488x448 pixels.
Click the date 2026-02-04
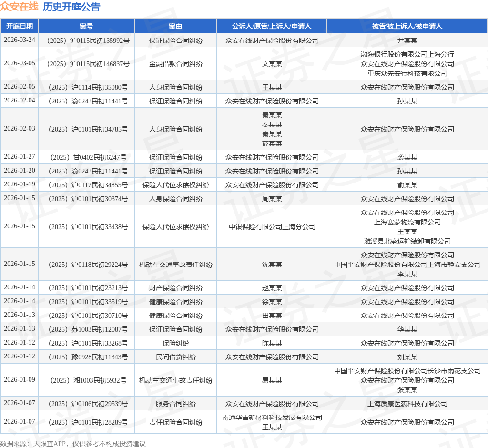(19, 100)
